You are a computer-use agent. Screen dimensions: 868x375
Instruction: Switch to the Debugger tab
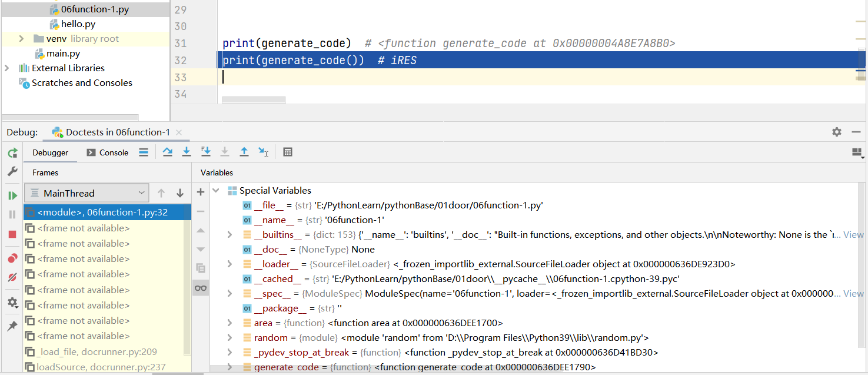tap(50, 152)
